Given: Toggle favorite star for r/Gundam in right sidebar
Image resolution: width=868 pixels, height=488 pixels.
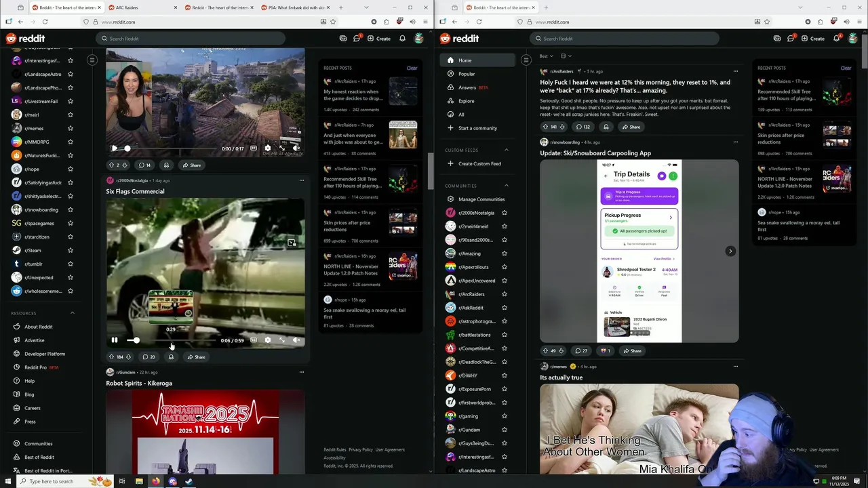Looking at the screenshot, I should click(505, 430).
